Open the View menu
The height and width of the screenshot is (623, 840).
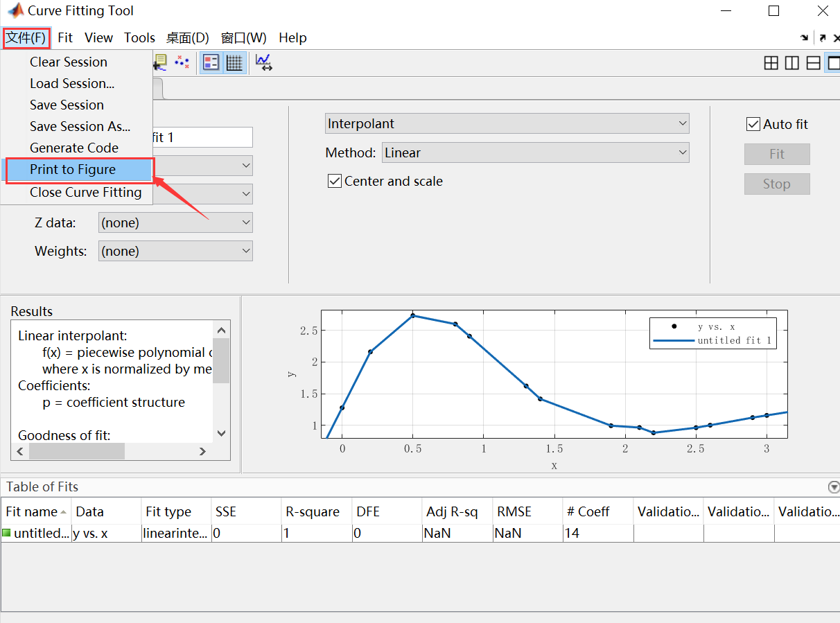[x=99, y=37]
